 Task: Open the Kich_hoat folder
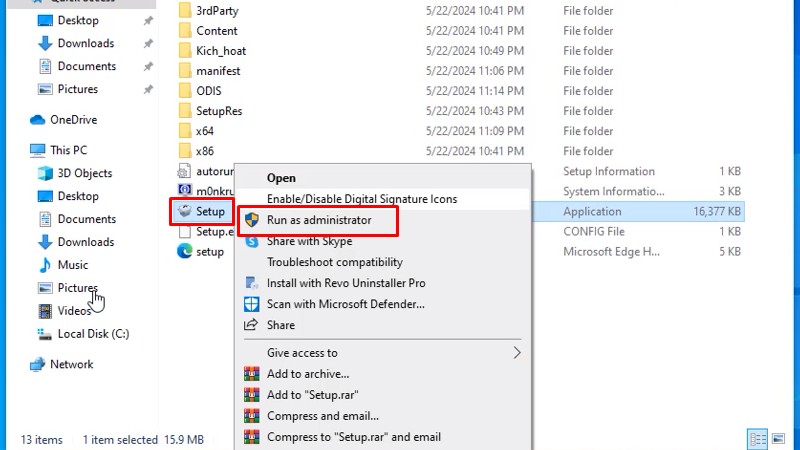click(x=220, y=51)
